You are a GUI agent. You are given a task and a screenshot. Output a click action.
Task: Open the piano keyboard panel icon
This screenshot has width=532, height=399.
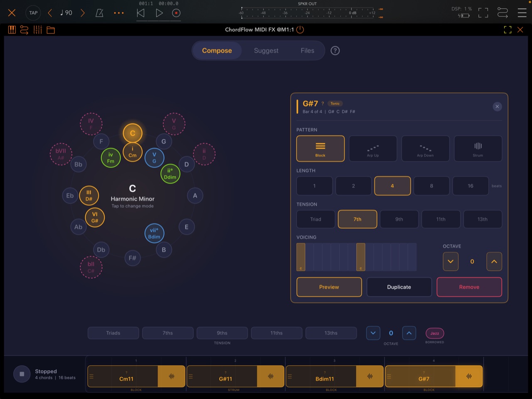12,30
